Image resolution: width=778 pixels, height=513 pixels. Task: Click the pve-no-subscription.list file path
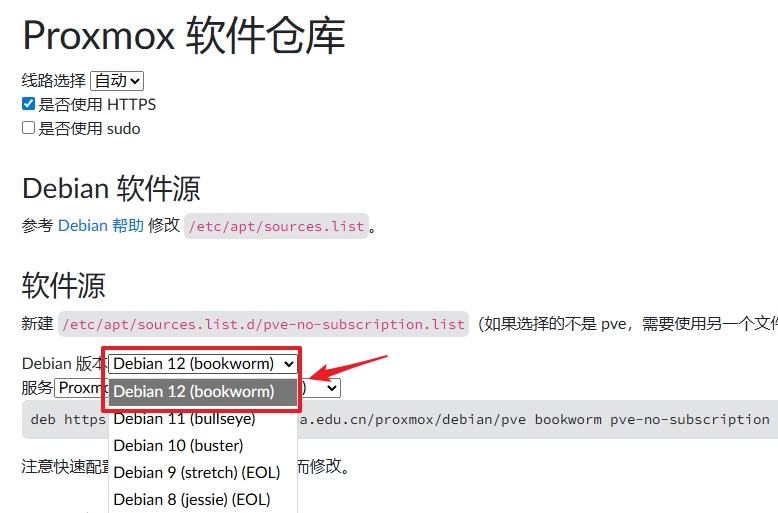point(263,324)
